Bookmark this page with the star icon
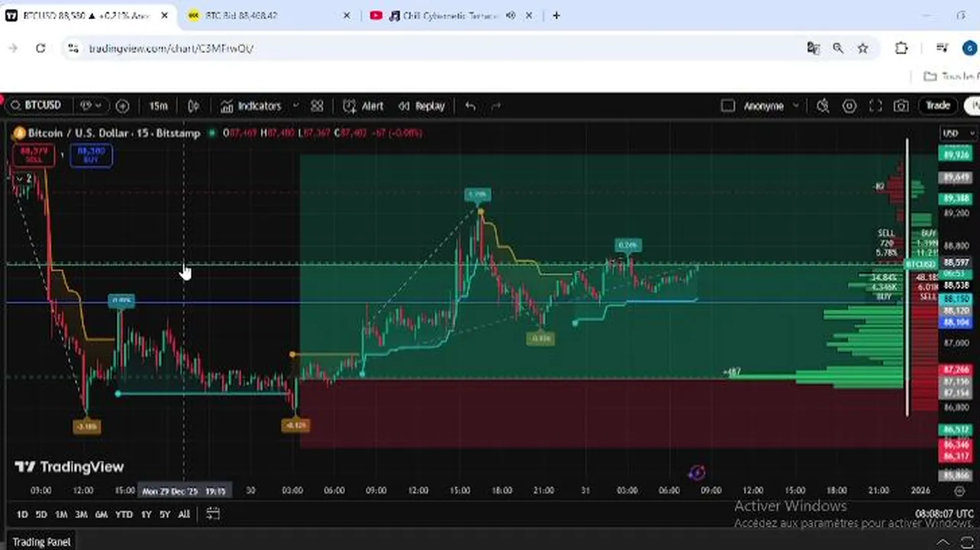 (862, 48)
